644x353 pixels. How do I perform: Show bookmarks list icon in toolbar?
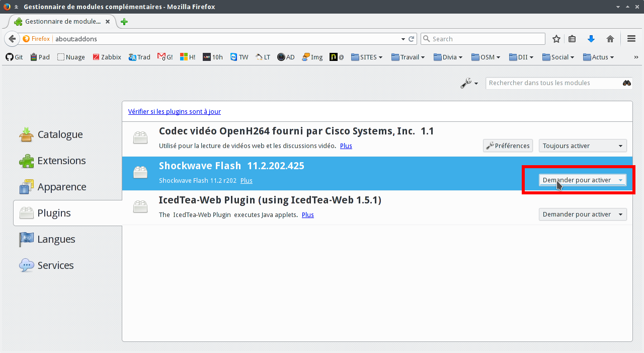click(572, 39)
